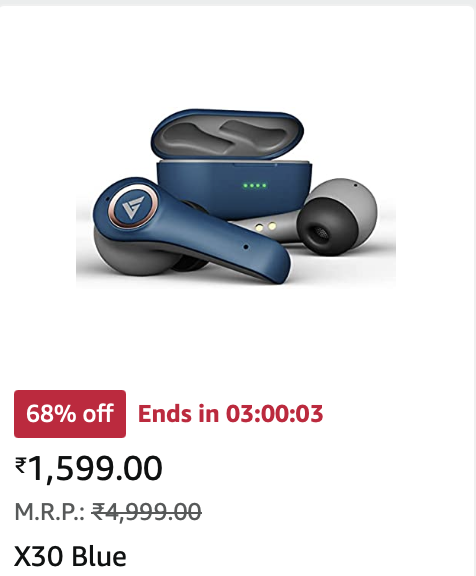Click the microphone hole on the earbud stem

pyautogui.click(x=246, y=247)
